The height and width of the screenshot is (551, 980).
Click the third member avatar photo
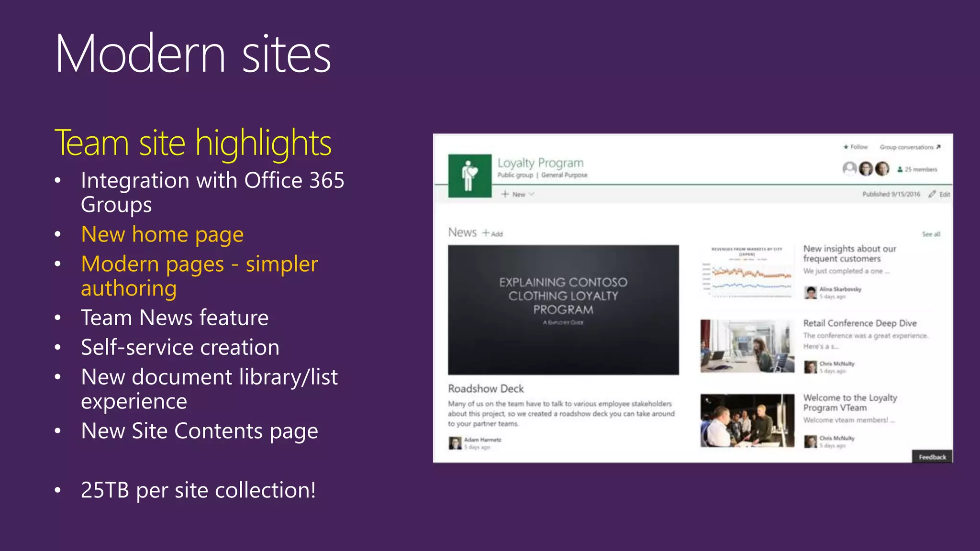point(882,169)
